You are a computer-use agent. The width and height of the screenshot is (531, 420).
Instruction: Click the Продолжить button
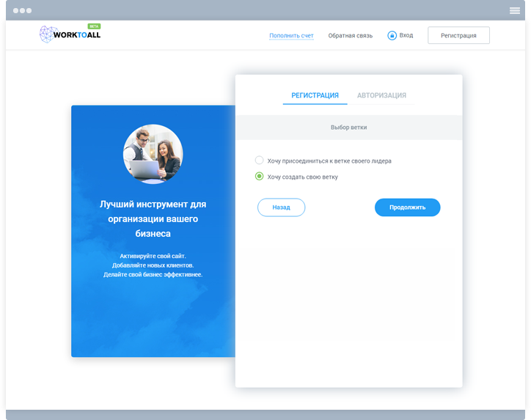407,207
